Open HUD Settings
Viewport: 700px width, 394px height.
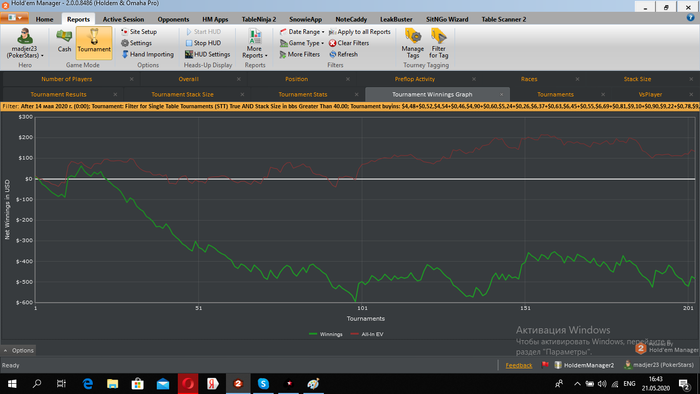click(x=208, y=54)
